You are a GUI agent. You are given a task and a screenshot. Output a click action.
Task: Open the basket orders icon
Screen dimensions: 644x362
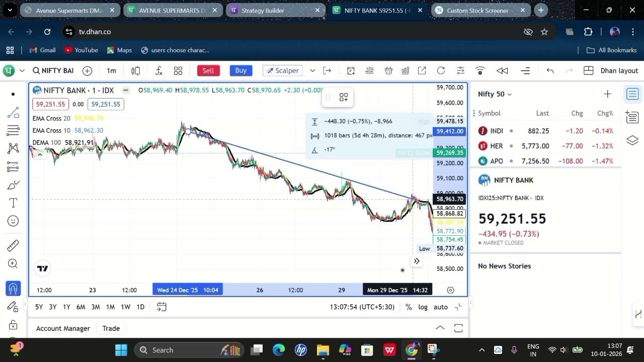(x=388, y=71)
